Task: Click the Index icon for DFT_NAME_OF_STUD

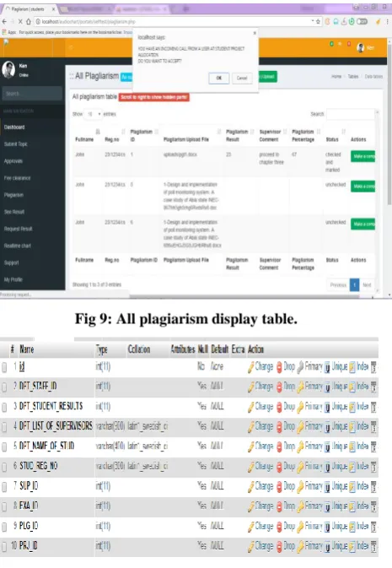Action: click(x=352, y=447)
